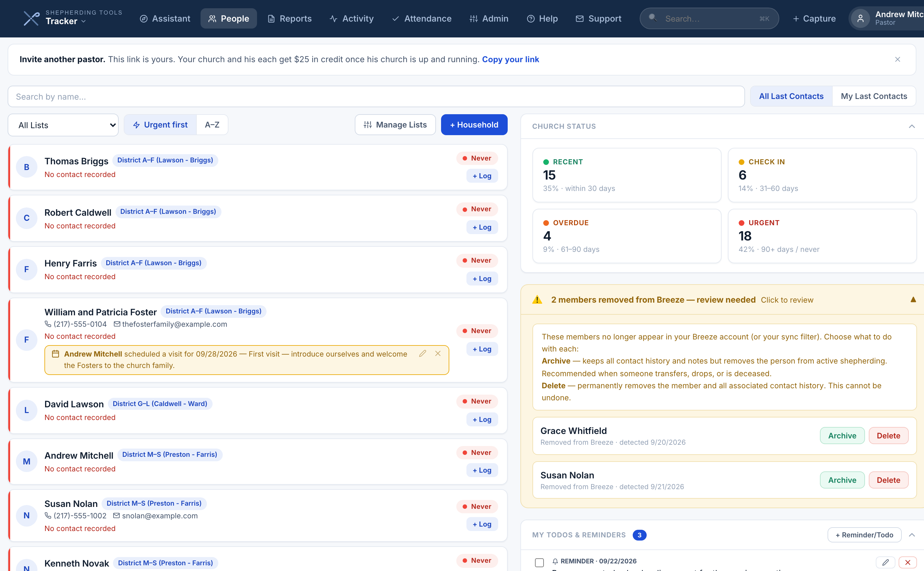The width and height of the screenshot is (924, 571).
Task: Click the Check In 6 status card
Action: (x=822, y=175)
